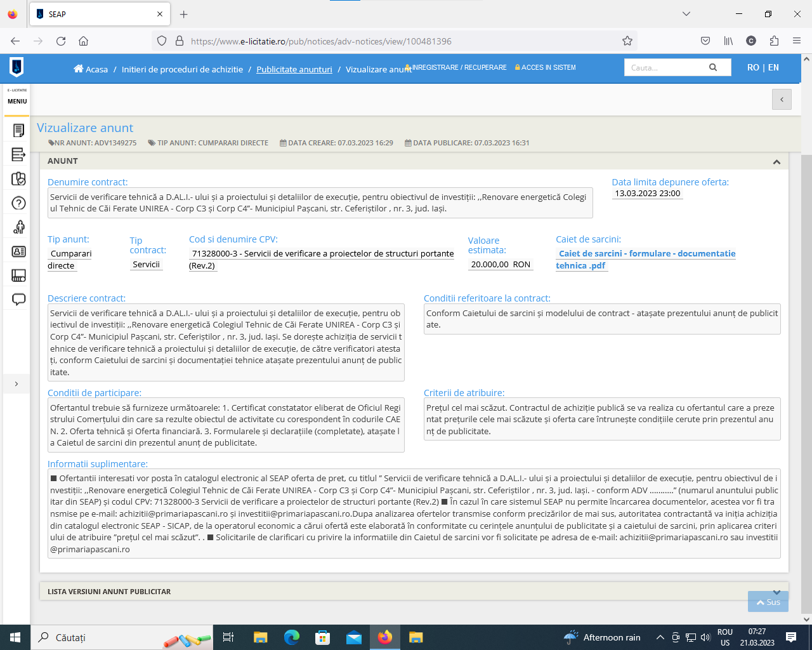Image resolution: width=812 pixels, height=650 pixels.
Task: Click Firefox back arrow
Action: coord(15,41)
